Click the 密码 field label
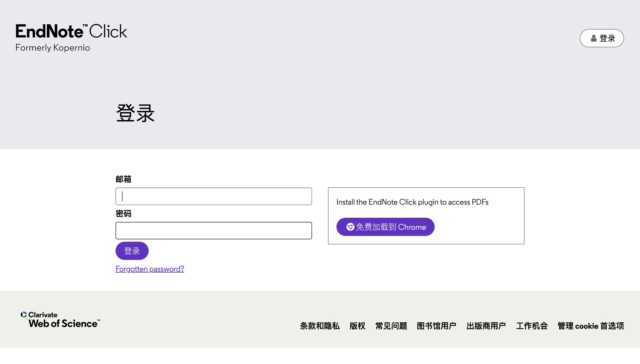Screen dimensions: 640x364 (x=123, y=214)
